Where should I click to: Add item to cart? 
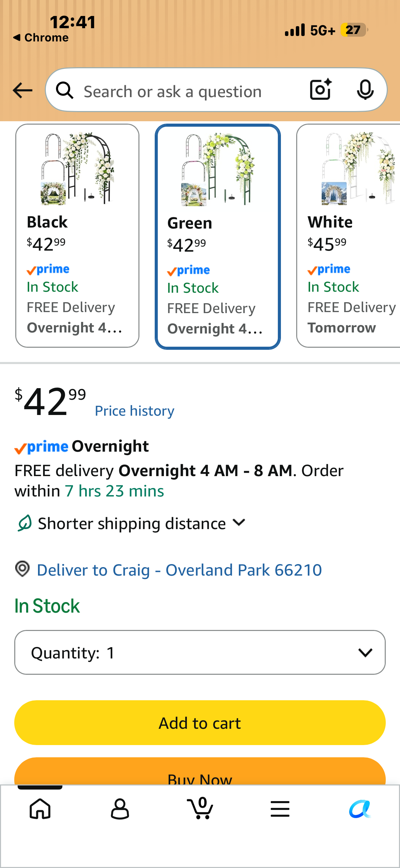click(x=200, y=723)
